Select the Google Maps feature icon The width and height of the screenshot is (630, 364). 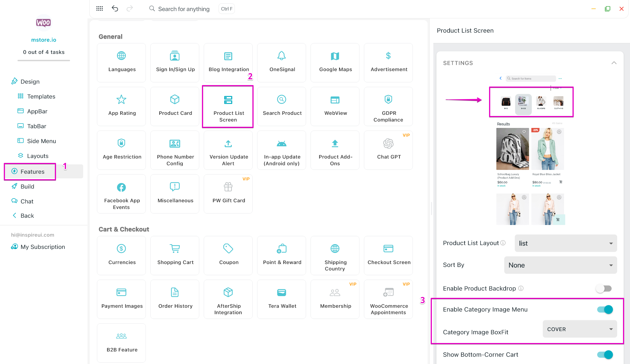click(x=335, y=56)
